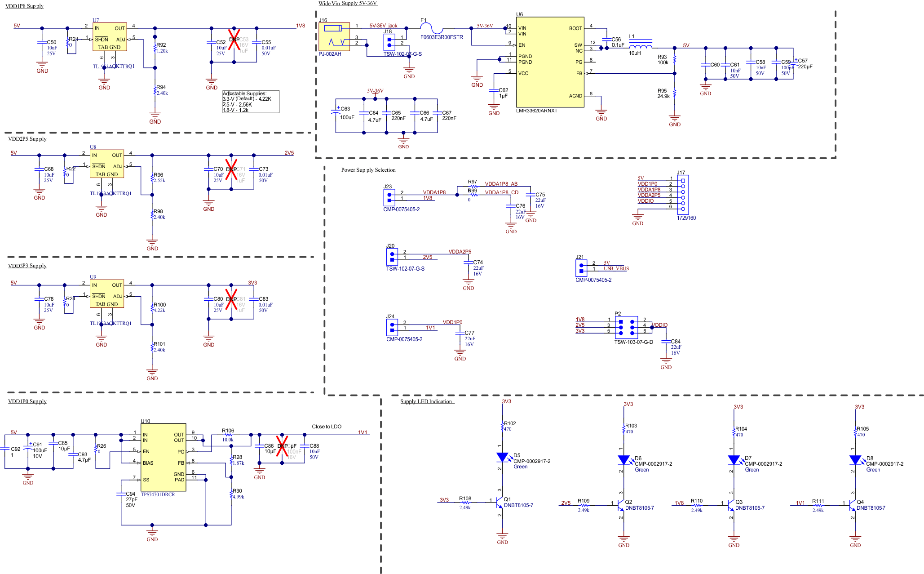Select the U6 LMR33620ARNXT regulator block
The height and width of the screenshot is (574, 924).
pos(550,62)
